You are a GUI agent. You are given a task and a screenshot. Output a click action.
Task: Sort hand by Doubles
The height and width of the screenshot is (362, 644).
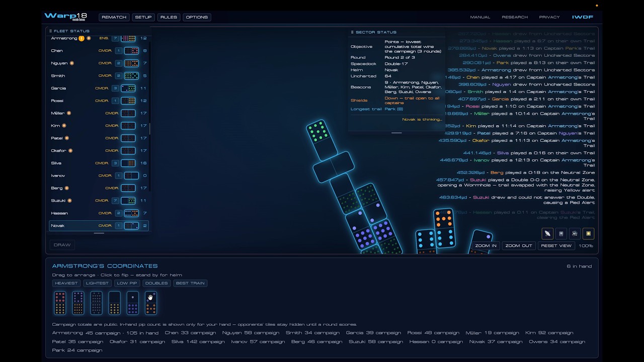156,283
